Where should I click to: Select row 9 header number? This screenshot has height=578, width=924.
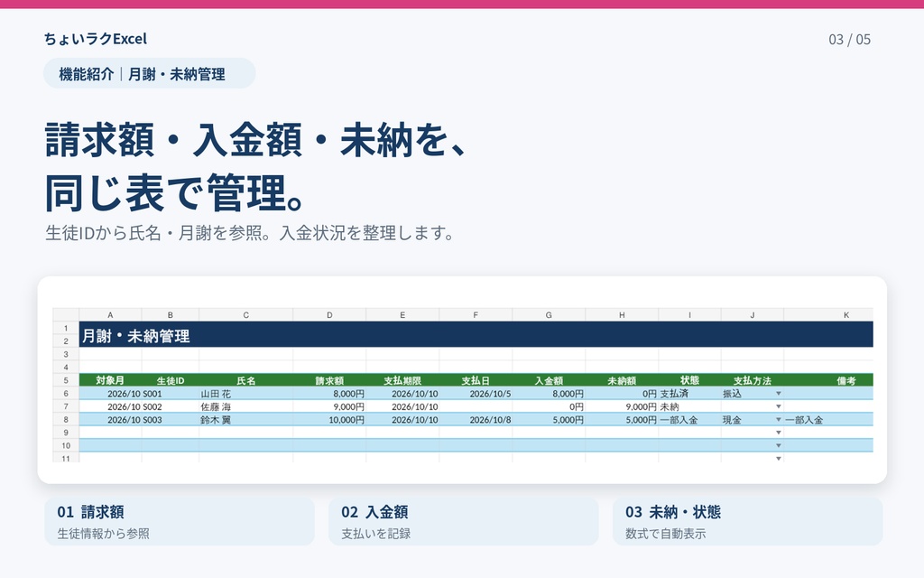(66, 433)
